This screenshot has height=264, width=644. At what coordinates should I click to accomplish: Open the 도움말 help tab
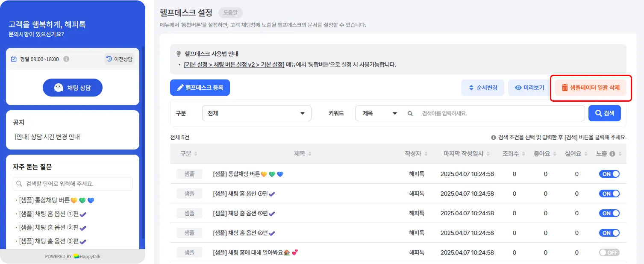(x=230, y=13)
